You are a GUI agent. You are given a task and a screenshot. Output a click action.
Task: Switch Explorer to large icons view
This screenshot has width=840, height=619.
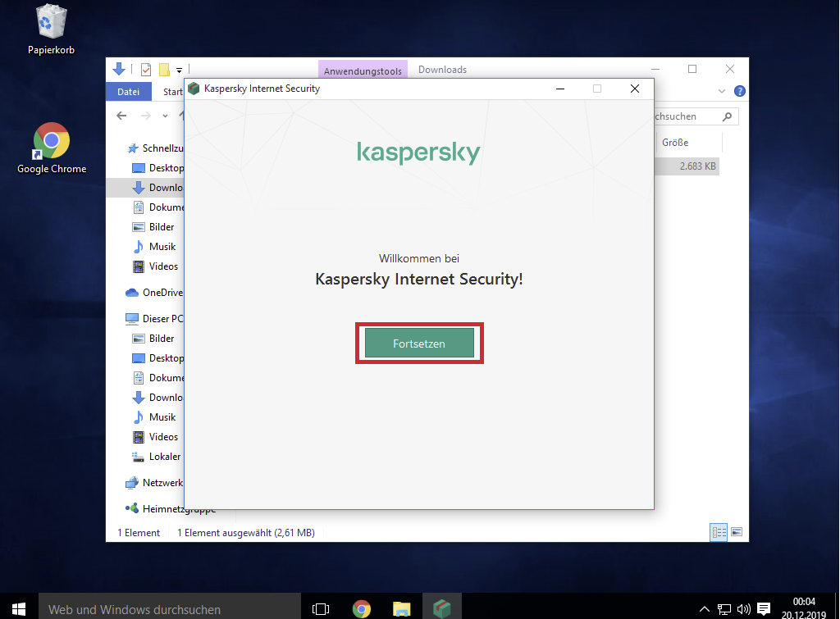point(737,532)
